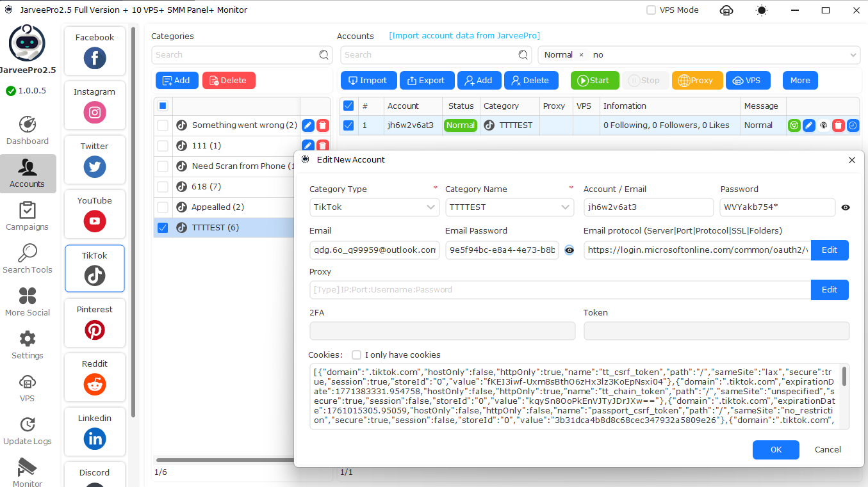
Task: Delete the 'Something went wrong' category
Action: pyautogui.click(x=323, y=125)
